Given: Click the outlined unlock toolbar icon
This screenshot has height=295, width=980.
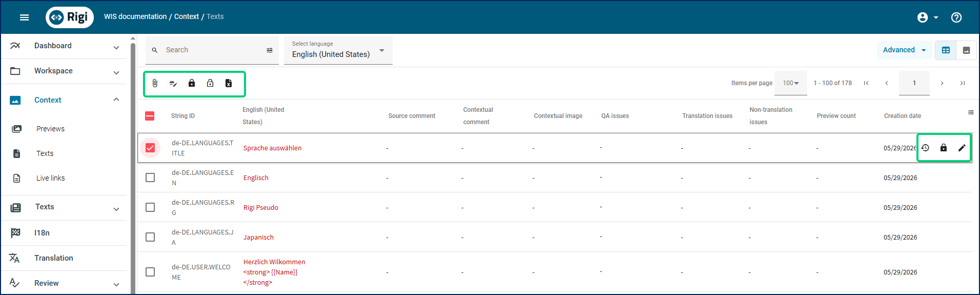Looking at the screenshot, I should [210, 83].
